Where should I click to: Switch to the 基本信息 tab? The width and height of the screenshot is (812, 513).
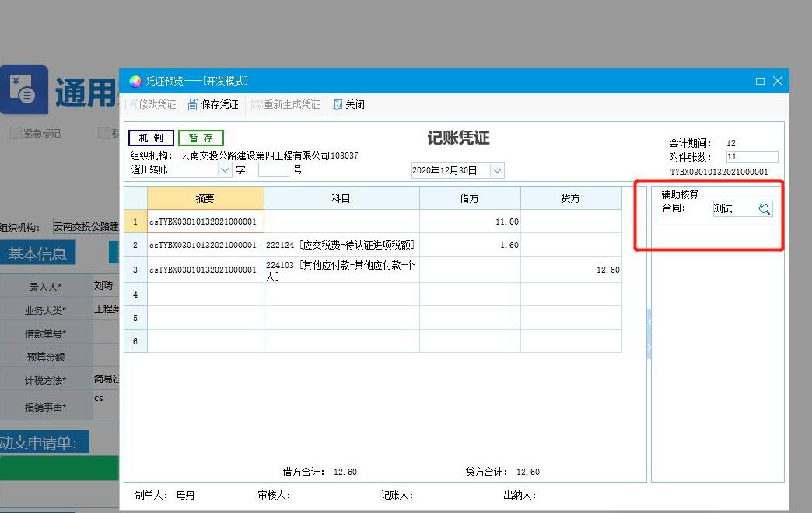tap(37, 253)
